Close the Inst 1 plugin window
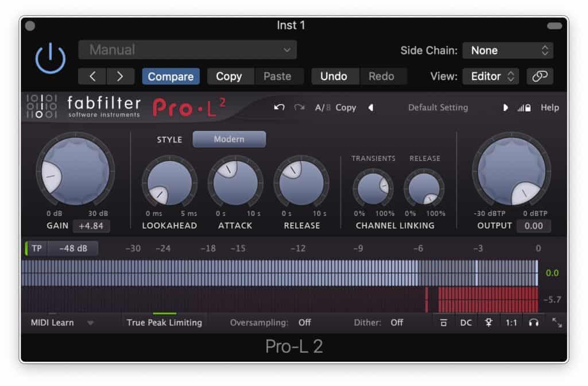588x386 pixels. tap(30, 26)
